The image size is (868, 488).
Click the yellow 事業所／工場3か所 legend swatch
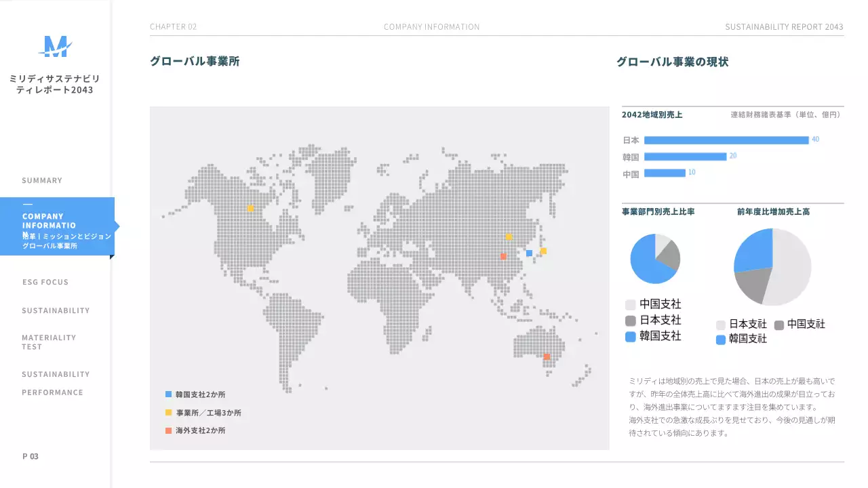point(168,412)
